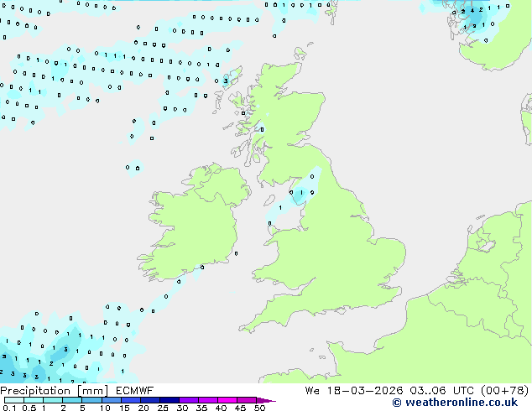
Task: Click the '0.5' legend scale label
Action: [29, 408]
